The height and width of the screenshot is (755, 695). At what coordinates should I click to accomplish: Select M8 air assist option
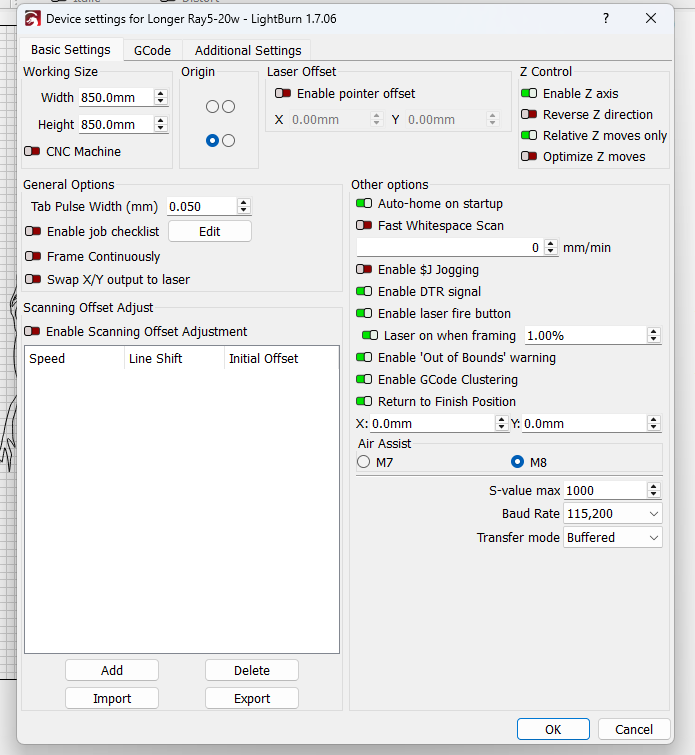pos(517,462)
